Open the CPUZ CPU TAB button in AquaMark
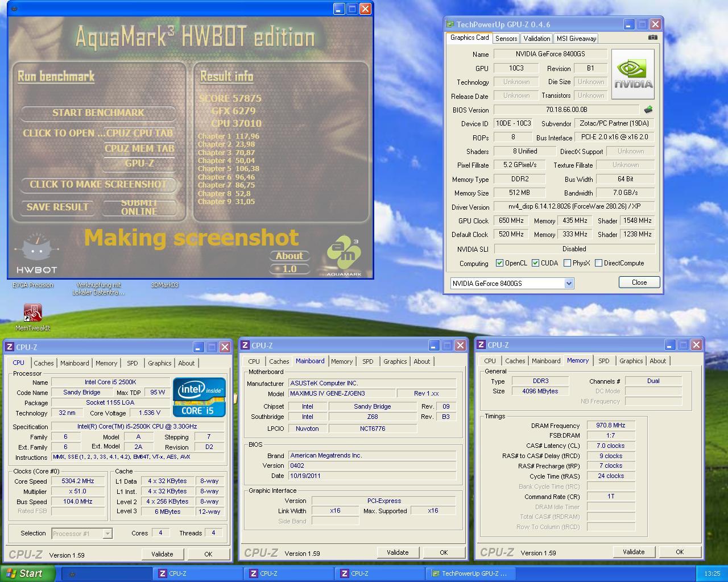Image resolution: width=728 pixels, height=582 pixels. click(x=139, y=133)
